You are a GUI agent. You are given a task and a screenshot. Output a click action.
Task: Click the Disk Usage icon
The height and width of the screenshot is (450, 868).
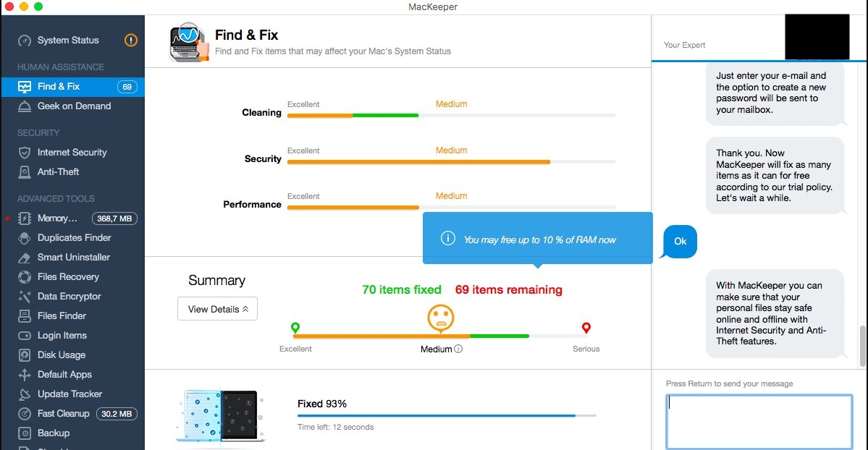click(x=25, y=355)
